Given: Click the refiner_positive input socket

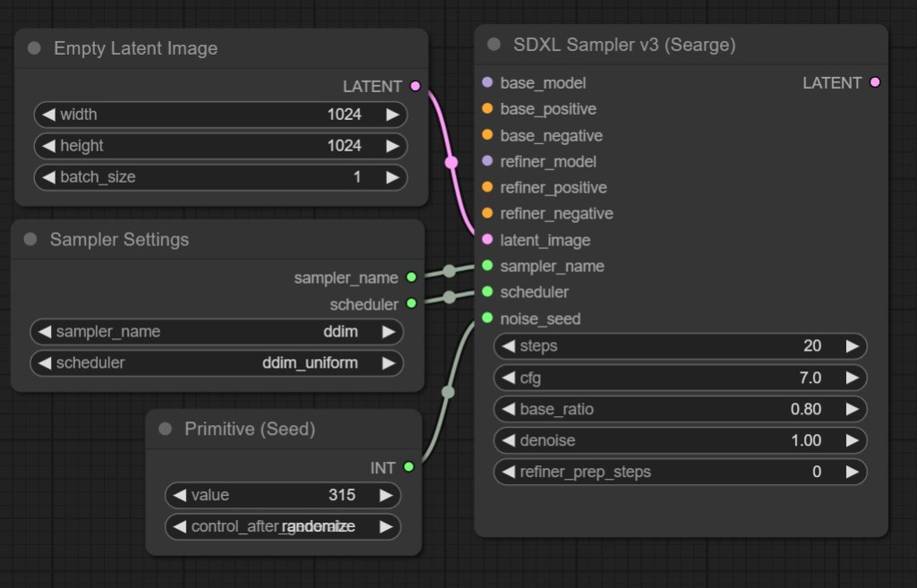Looking at the screenshot, I should pos(487,187).
